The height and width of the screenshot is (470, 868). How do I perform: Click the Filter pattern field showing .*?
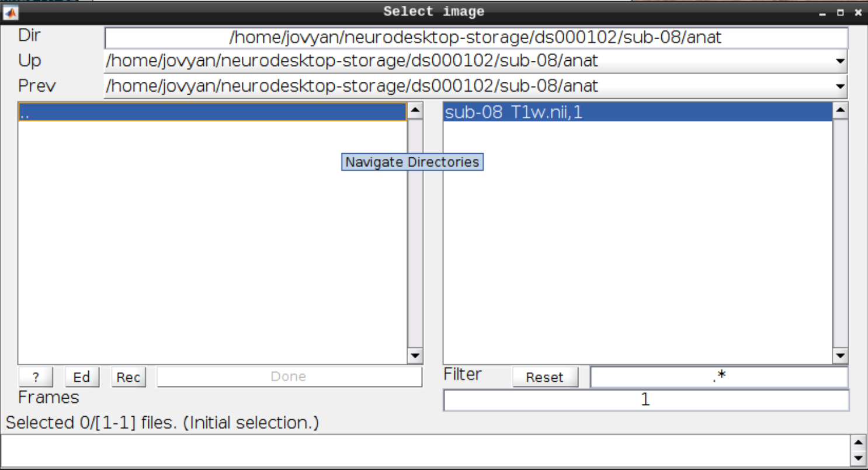click(x=719, y=377)
